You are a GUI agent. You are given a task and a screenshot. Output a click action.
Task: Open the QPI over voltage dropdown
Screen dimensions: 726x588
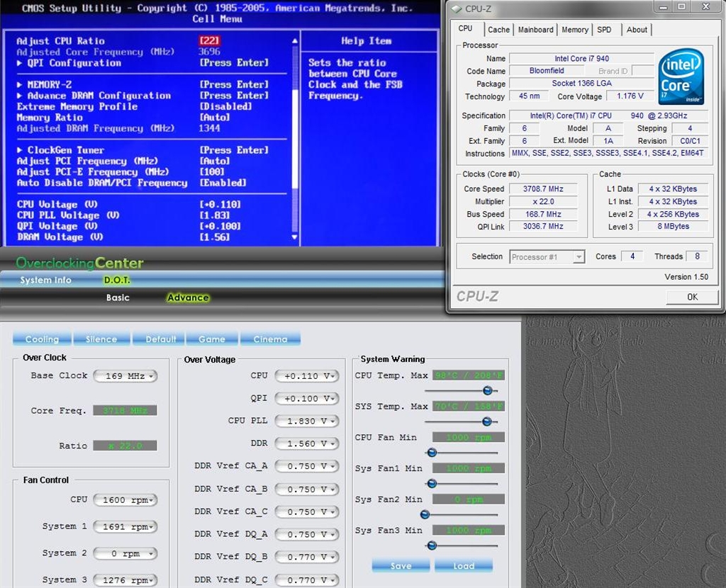(307, 398)
